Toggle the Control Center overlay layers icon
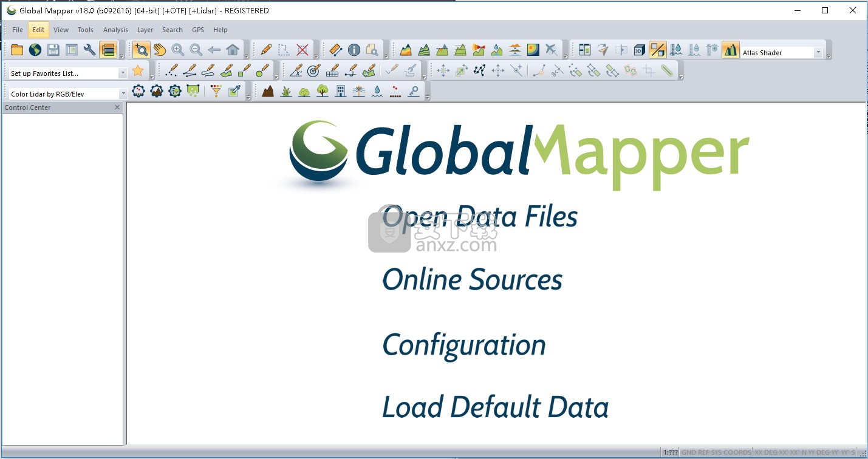The image size is (868, 459). [108, 50]
